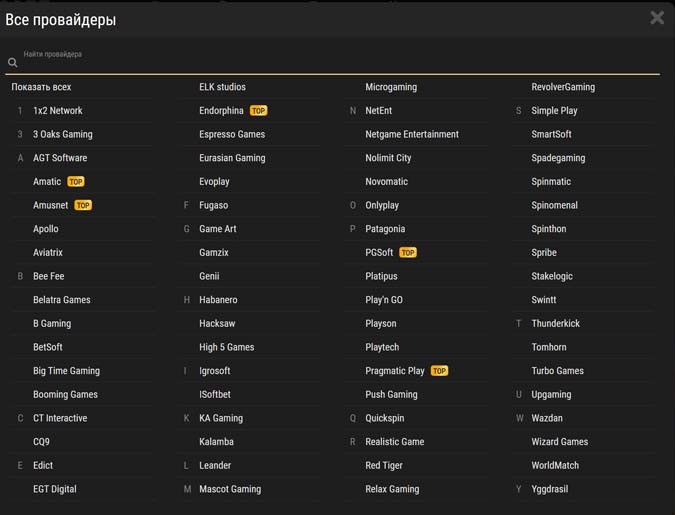This screenshot has width=675, height=515.
Task: Select Show all providers option
Action: [41, 87]
